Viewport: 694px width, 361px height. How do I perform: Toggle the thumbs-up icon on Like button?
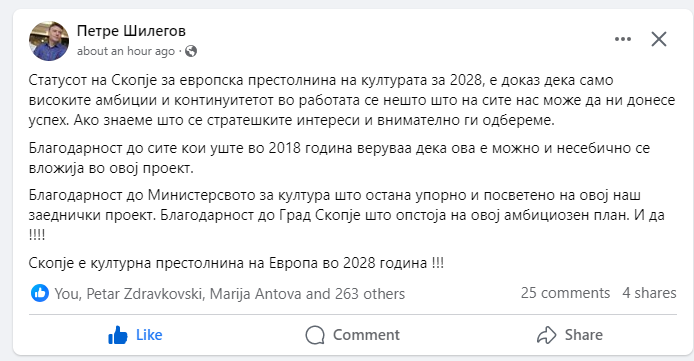pos(117,335)
